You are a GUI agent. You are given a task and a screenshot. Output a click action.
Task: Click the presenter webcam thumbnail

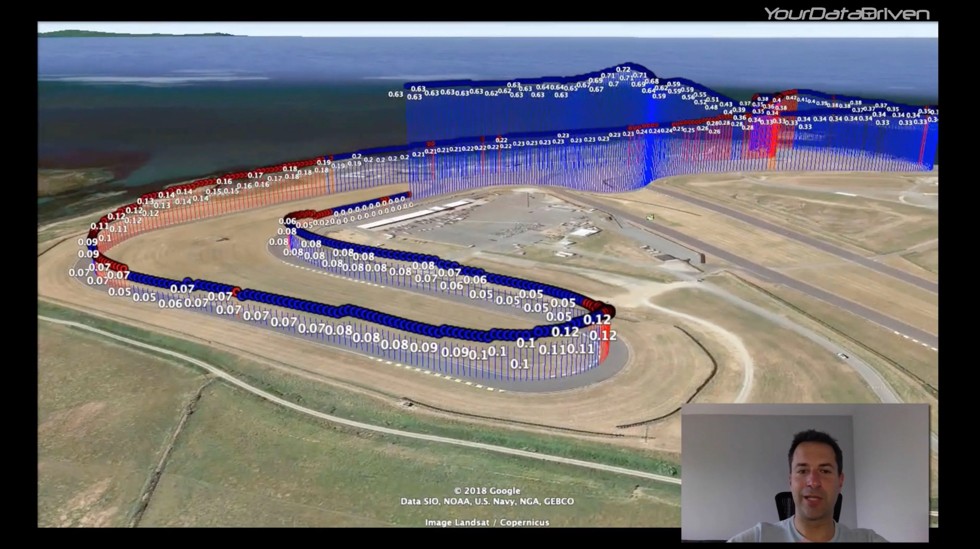point(805,473)
